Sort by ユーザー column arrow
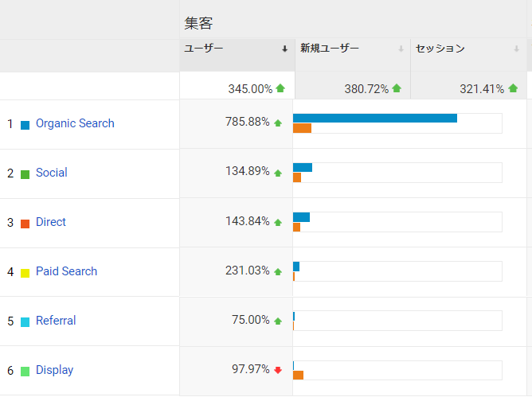The image size is (532, 401). [x=284, y=49]
